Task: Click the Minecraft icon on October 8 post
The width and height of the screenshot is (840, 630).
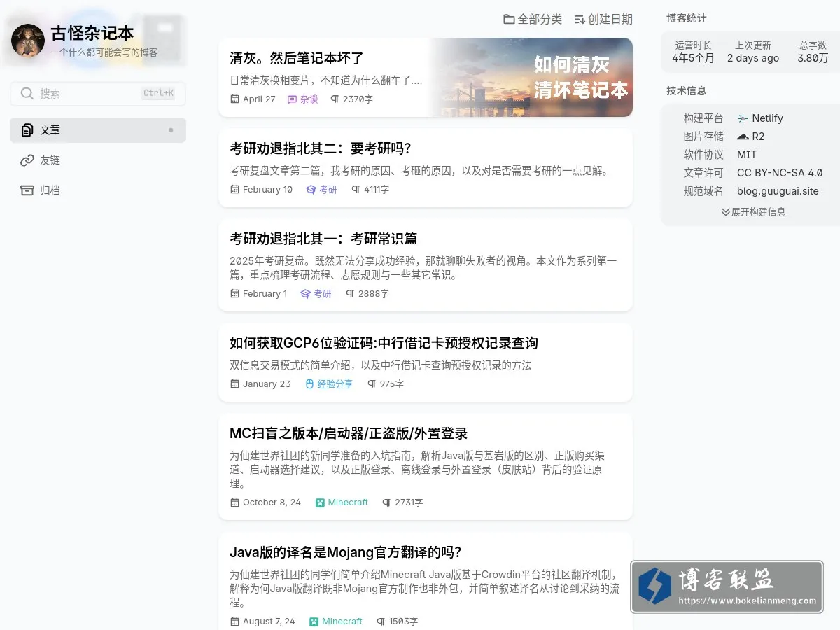Action: (320, 503)
